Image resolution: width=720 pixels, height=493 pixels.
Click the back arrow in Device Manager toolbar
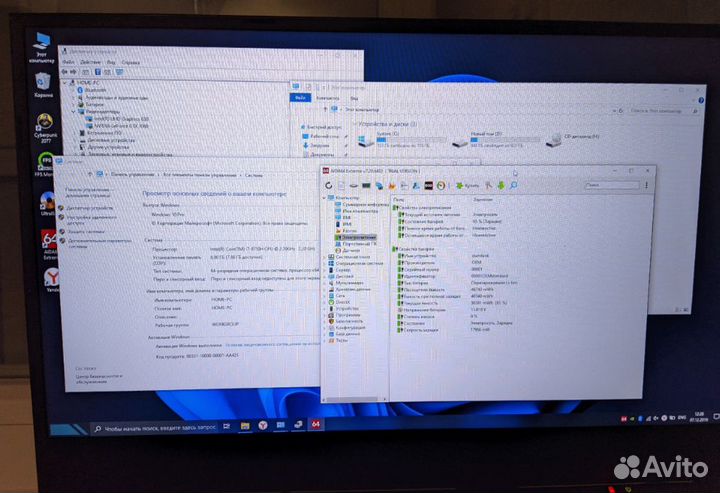(x=65, y=72)
